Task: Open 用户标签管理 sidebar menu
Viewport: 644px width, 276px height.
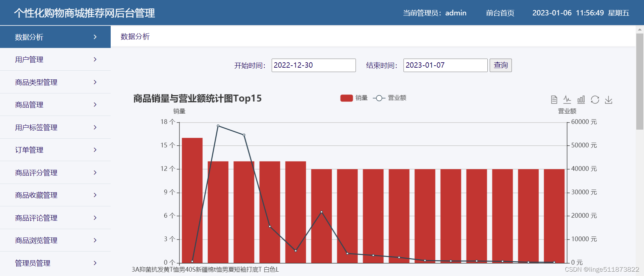Action: pos(55,127)
